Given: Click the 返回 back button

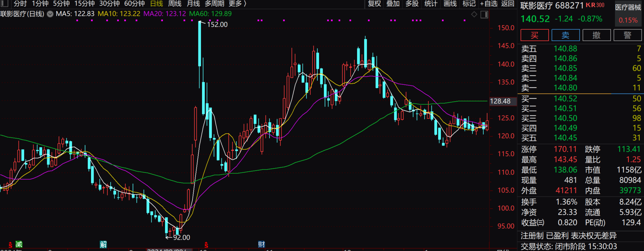Looking at the screenshot, I should pyautogui.click(x=508, y=4).
